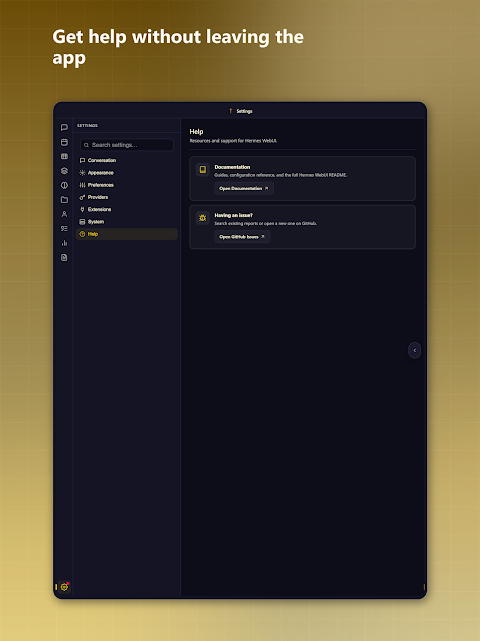Click the Documentation card title
Image resolution: width=480 pixels, height=641 pixels.
pos(232,167)
